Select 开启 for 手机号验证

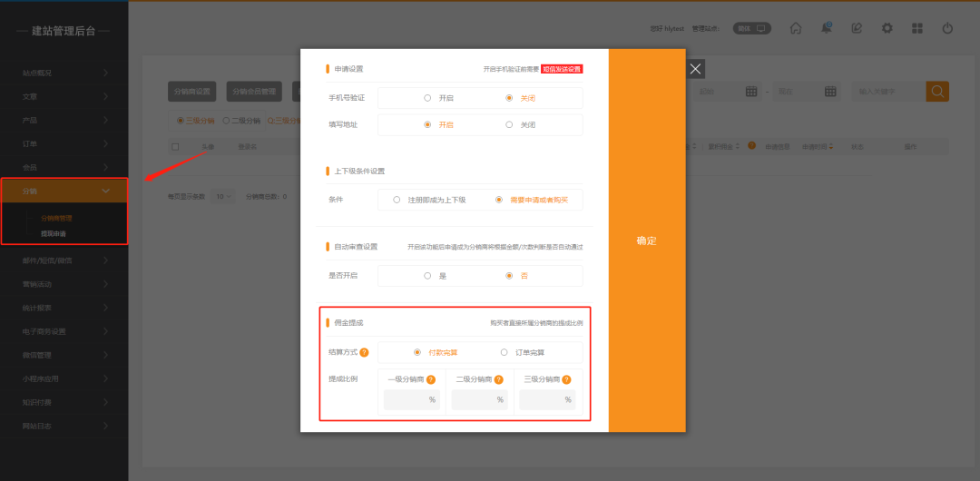[427, 98]
